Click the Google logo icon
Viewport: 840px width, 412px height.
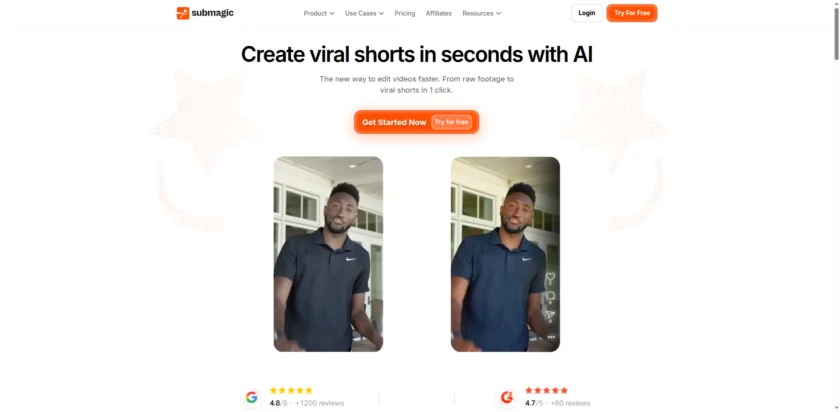point(252,397)
